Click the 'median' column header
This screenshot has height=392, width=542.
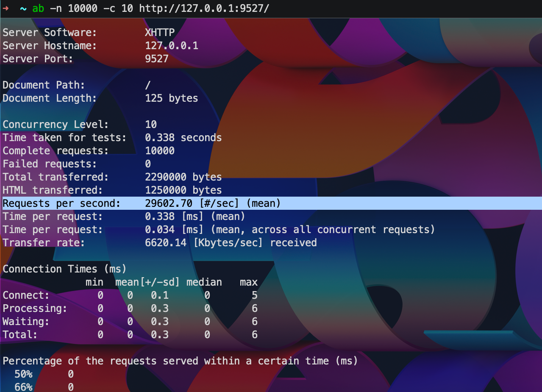pos(204,282)
